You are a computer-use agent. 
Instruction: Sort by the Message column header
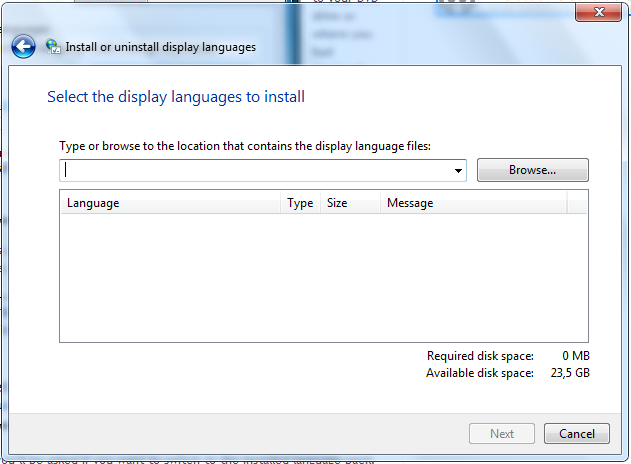click(x=474, y=203)
